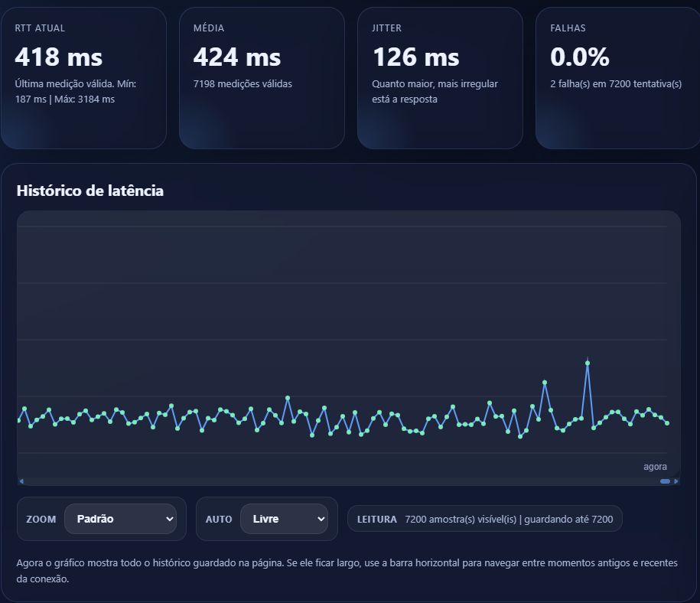Image resolution: width=700 pixels, height=603 pixels.
Task: Click the '7198 medições válidas' text
Action: click(243, 84)
